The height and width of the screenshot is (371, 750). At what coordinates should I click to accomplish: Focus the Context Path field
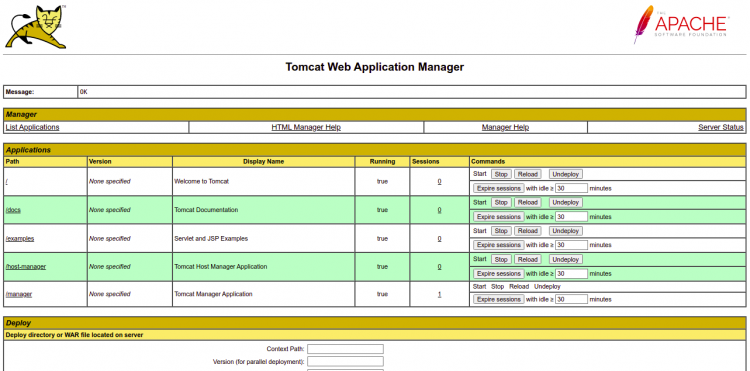point(345,349)
